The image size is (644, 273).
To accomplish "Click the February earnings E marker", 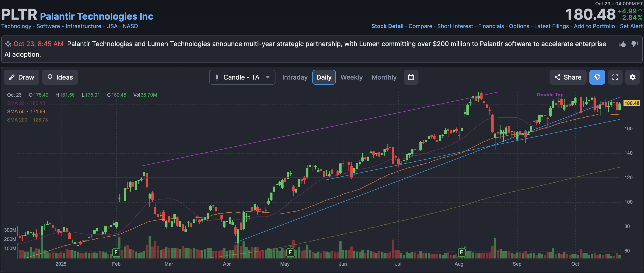I will pos(116,252).
